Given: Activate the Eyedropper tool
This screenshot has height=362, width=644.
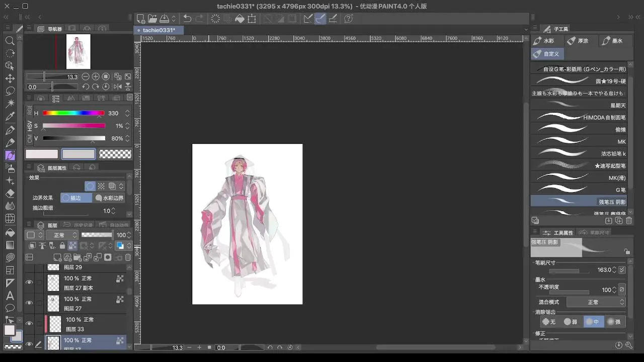Looking at the screenshot, I should pos(10,117).
